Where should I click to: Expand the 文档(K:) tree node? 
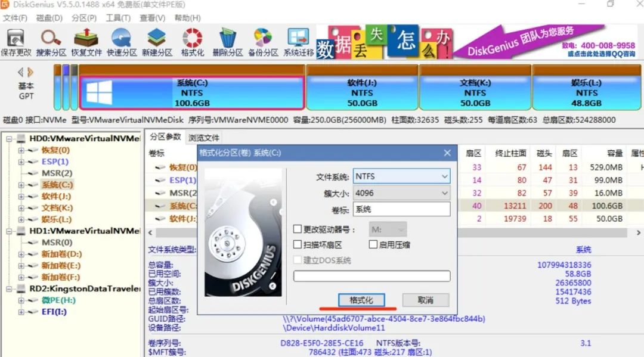click(21, 208)
